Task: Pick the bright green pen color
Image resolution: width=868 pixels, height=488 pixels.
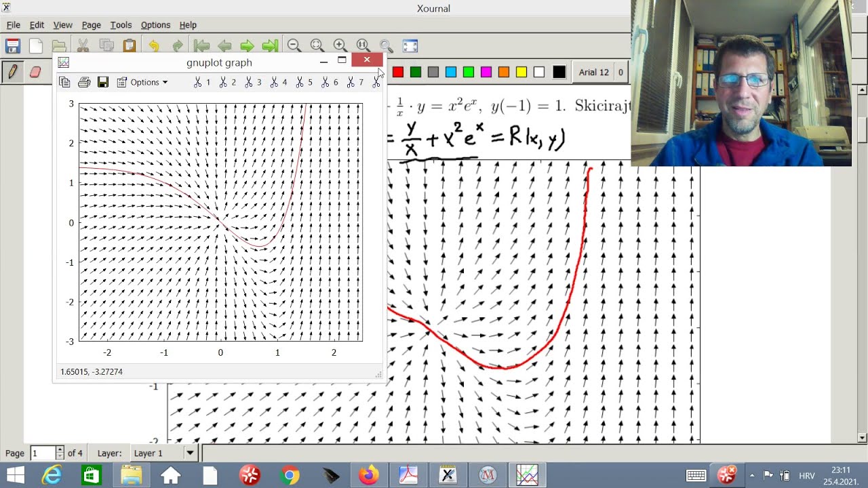Action: pyautogui.click(x=469, y=72)
